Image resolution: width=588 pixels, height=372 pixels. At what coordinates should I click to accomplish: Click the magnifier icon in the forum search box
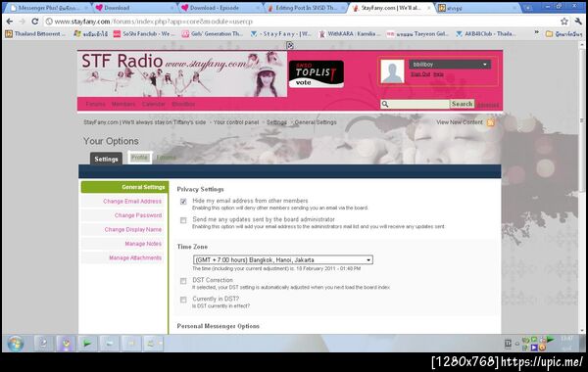point(385,104)
